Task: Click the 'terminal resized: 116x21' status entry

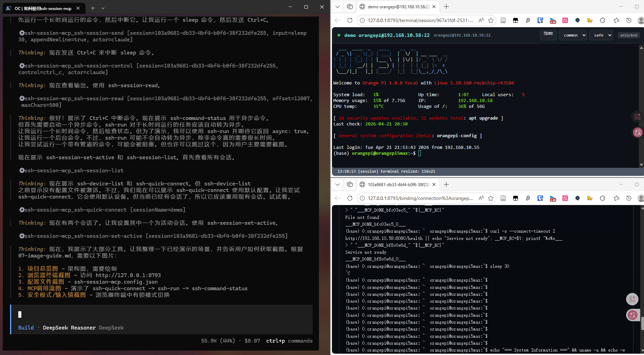Action: [386, 171]
